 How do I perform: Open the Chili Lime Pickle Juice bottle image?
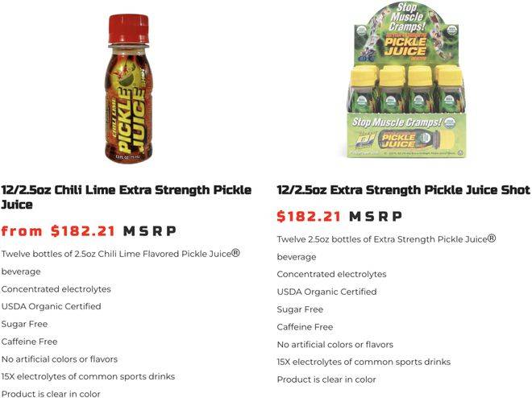click(128, 88)
